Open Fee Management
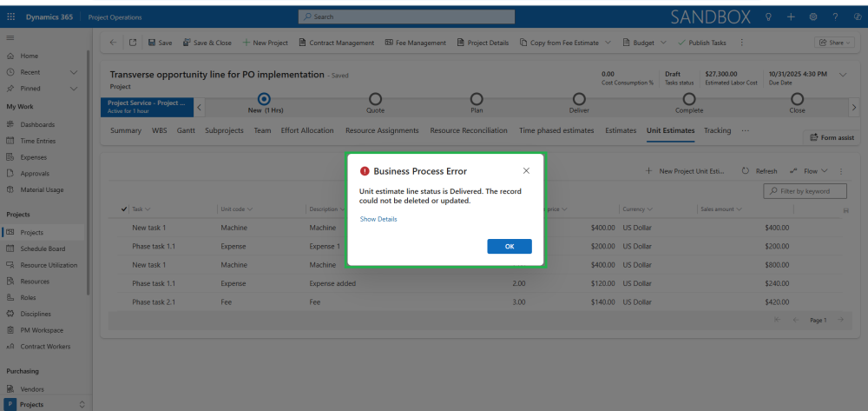The height and width of the screenshot is (411, 868). (x=415, y=43)
